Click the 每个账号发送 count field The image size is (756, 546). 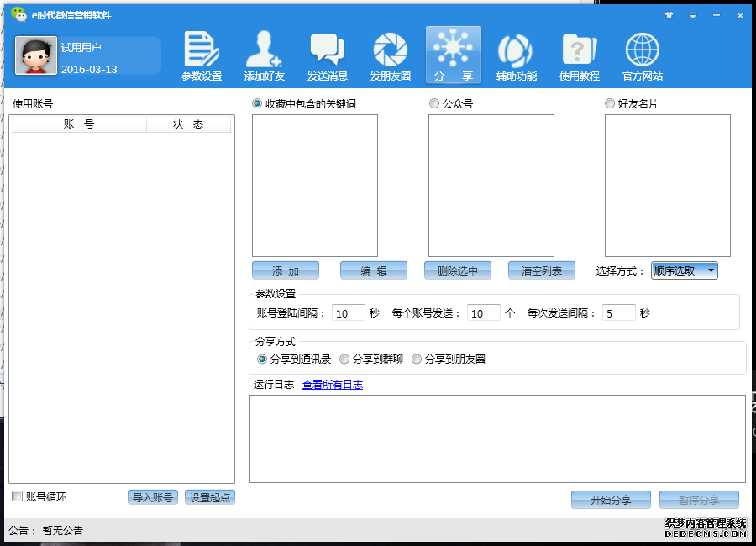point(483,313)
